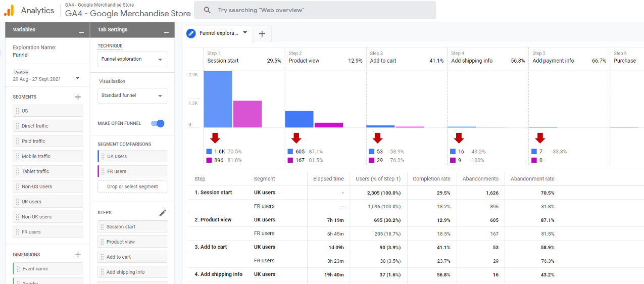Click the red abandonment arrow under Session start
644x284 pixels.
pyautogui.click(x=215, y=138)
